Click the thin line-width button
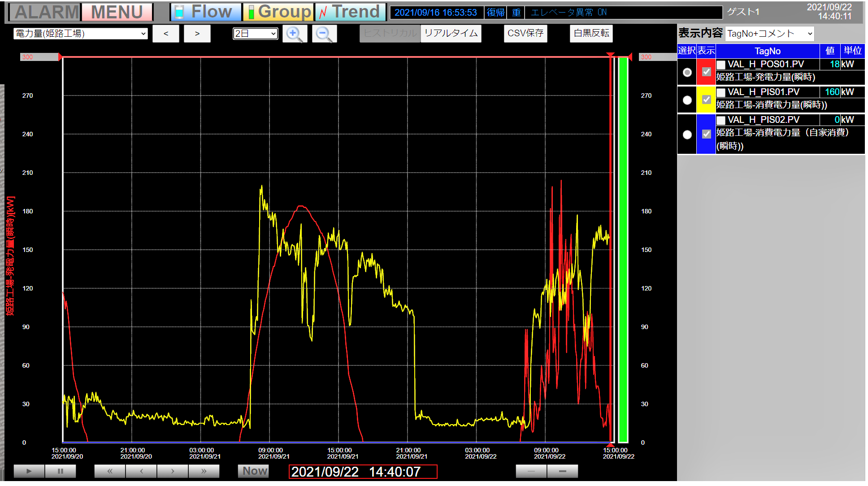Viewport: 868px width, 486px height. (531, 471)
